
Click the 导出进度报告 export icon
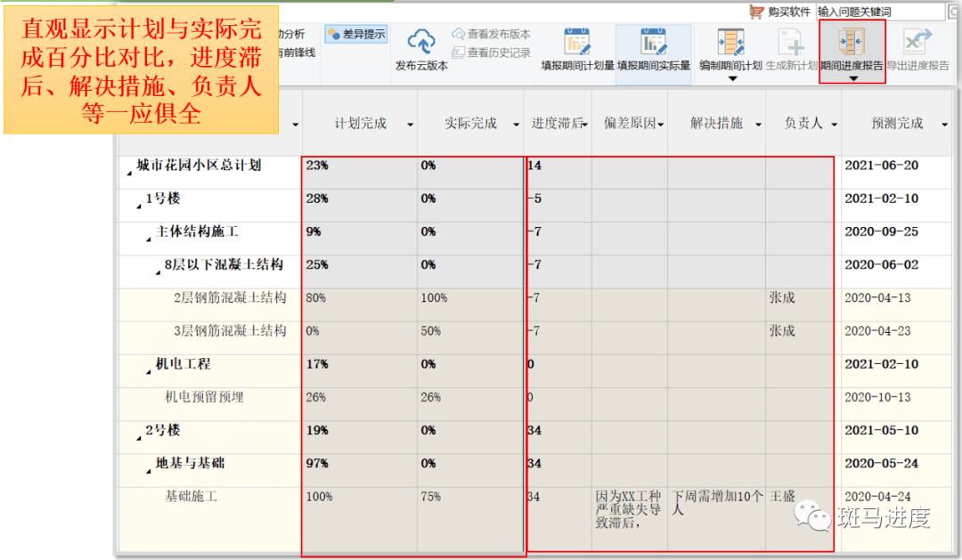917,42
